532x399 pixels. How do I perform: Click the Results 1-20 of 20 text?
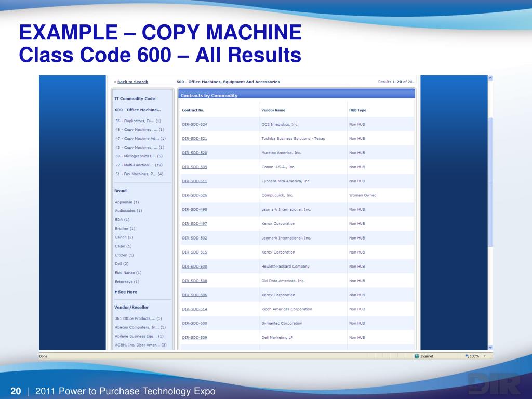coord(395,82)
